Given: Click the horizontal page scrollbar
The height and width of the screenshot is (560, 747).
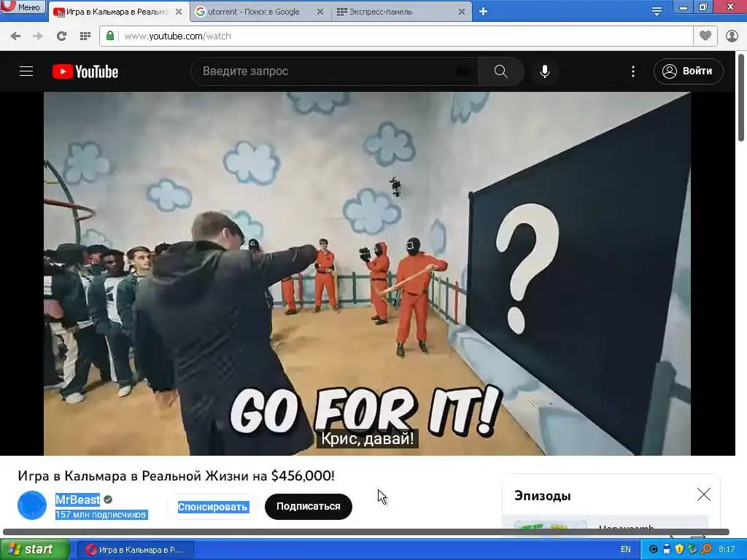Looking at the screenshot, I should click(x=366, y=532).
